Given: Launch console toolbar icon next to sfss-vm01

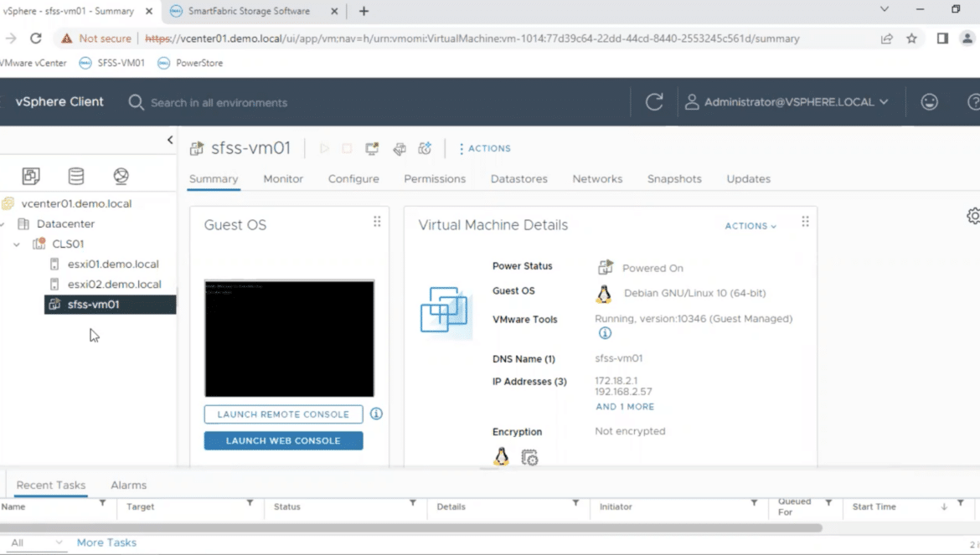Looking at the screenshot, I should click(x=373, y=148).
